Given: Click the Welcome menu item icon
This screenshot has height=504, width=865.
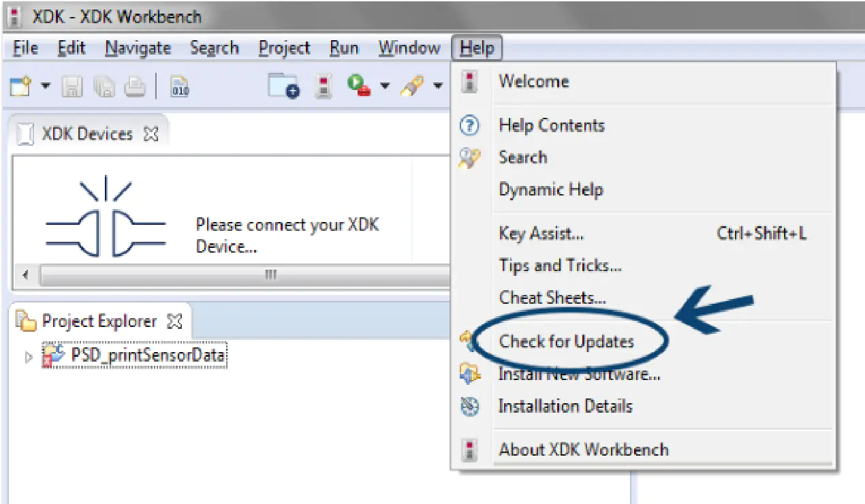Looking at the screenshot, I should [469, 82].
